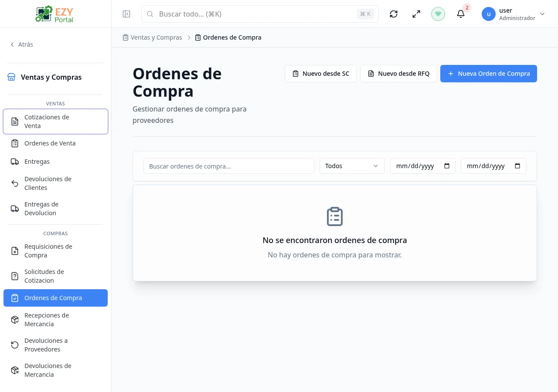Click the refresh icon in top bar

point(394,14)
